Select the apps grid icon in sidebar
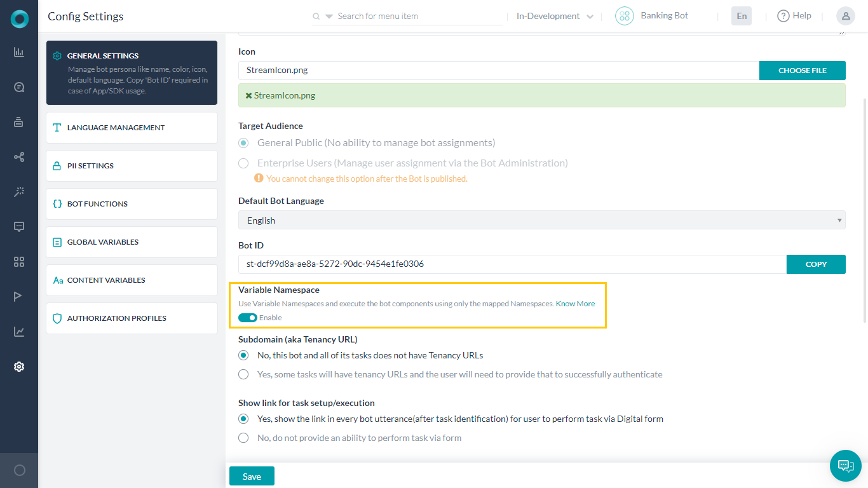The image size is (868, 488). click(18, 262)
